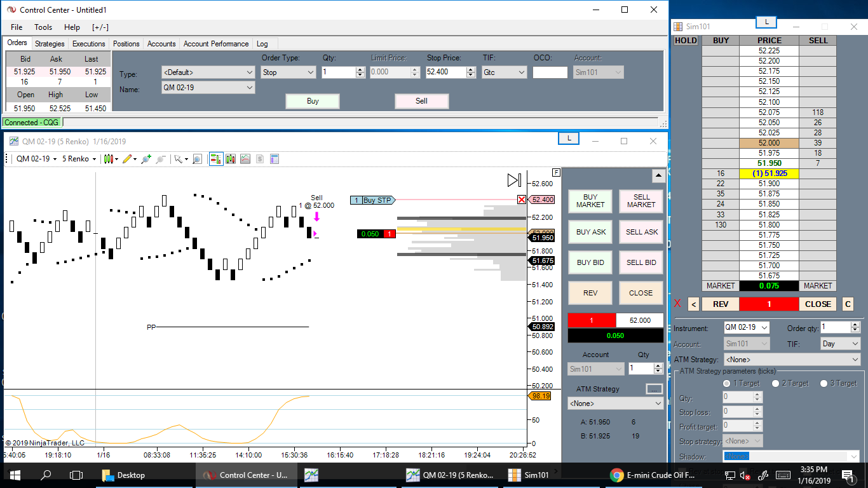Open the Indicators icon in chart toolbar
The height and width of the screenshot is (488, 868).
(231, 159)
